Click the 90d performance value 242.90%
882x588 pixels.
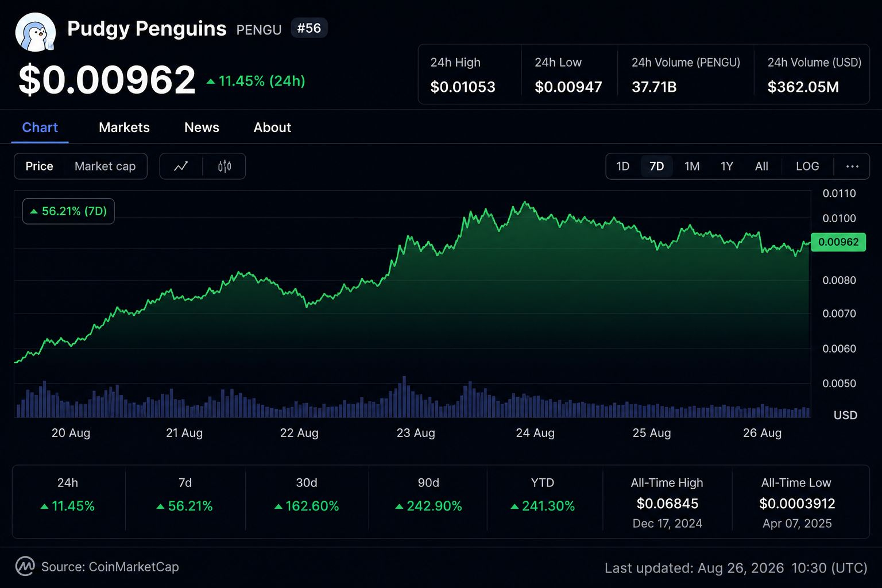pyautogui.click(x=428, y=506)
